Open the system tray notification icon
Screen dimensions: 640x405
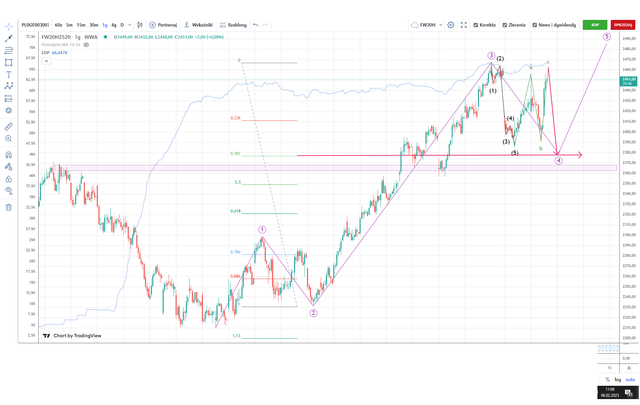click(x=629, y=392)
